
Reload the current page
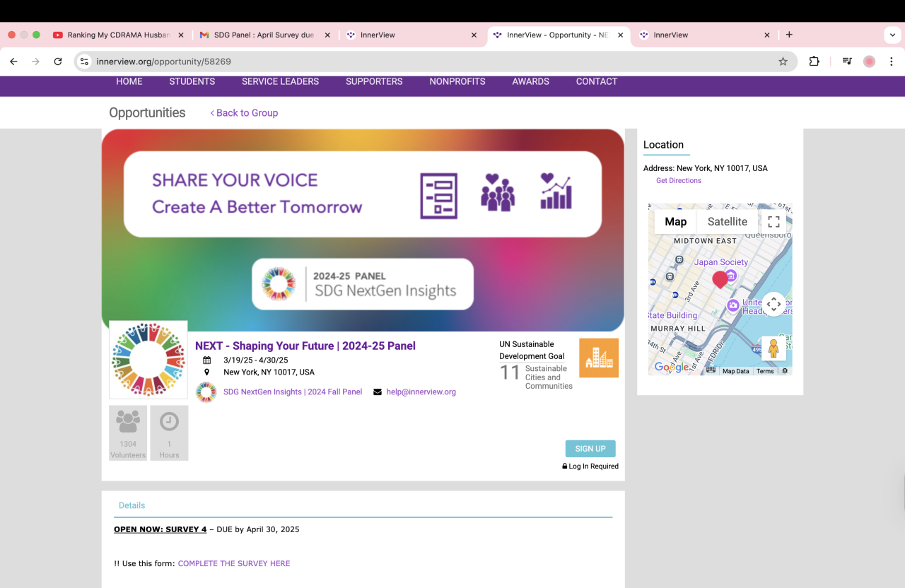point(58,61)
